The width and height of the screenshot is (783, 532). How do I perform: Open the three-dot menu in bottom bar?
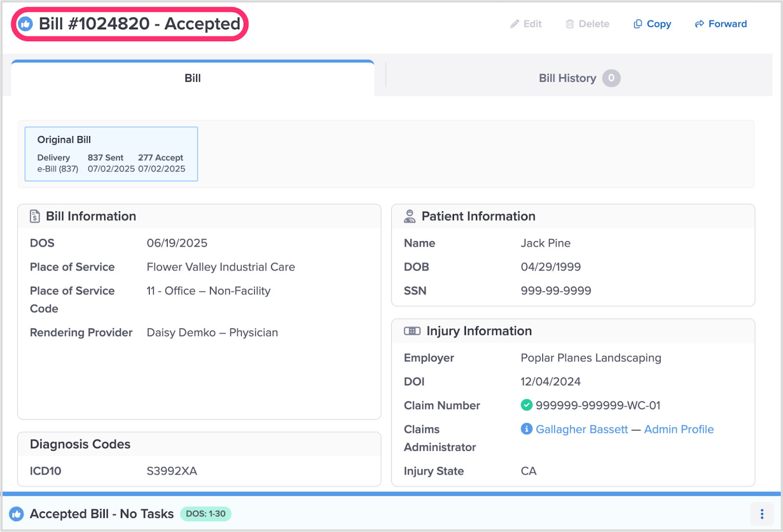pyautogui.click(x=761, y=514)
